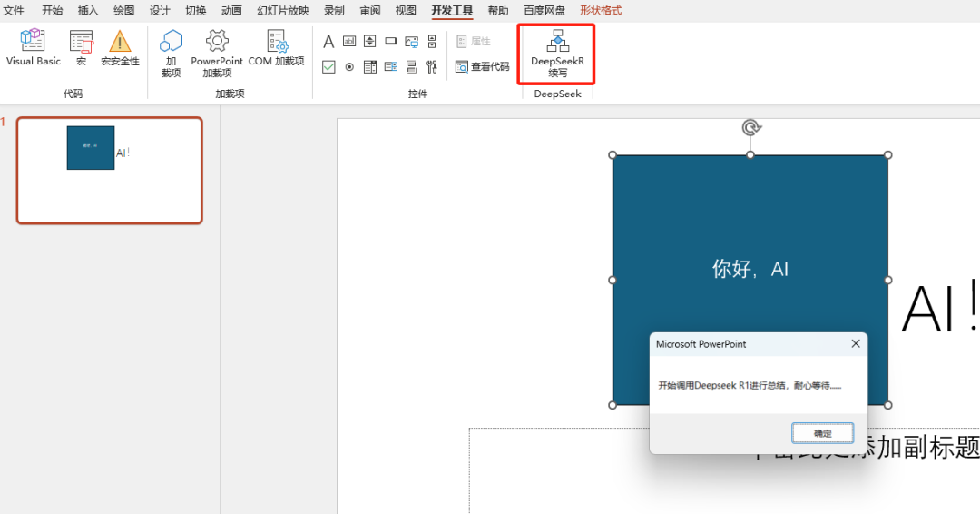Switch to the 录制 tab
Image resolution: width=980 pixels, height=514 pixels.
334,11
